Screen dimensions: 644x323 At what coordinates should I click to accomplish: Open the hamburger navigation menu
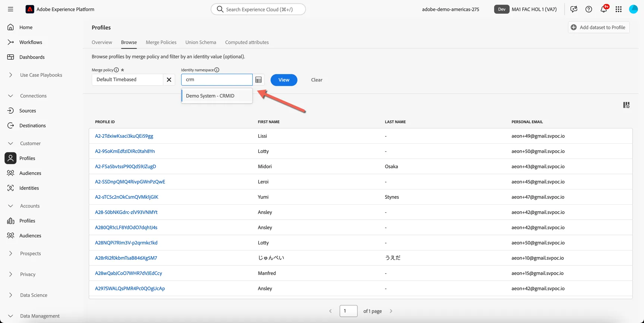[10, 9]
